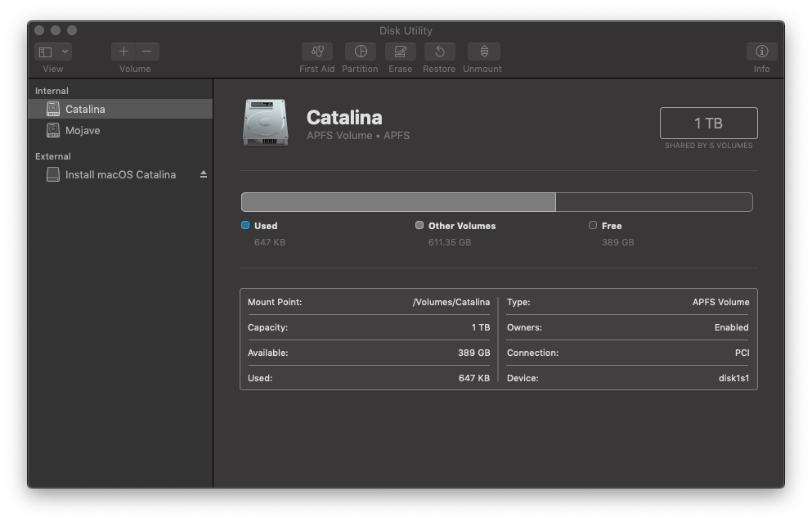The height and width of the screenshot is (522, 812).
Task: Select the Mojave volume in sidebar
Action: point(120,130)
